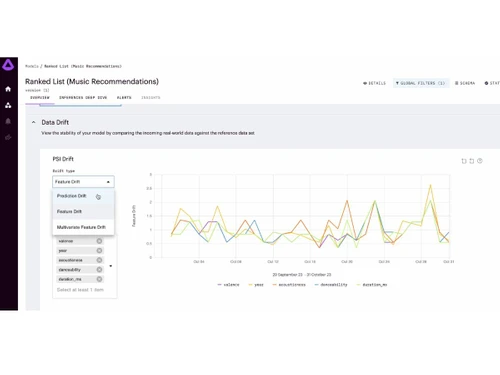500x375 pixels.
Task: Click the sidebar icon below the bell
Action: click(8, 137)
